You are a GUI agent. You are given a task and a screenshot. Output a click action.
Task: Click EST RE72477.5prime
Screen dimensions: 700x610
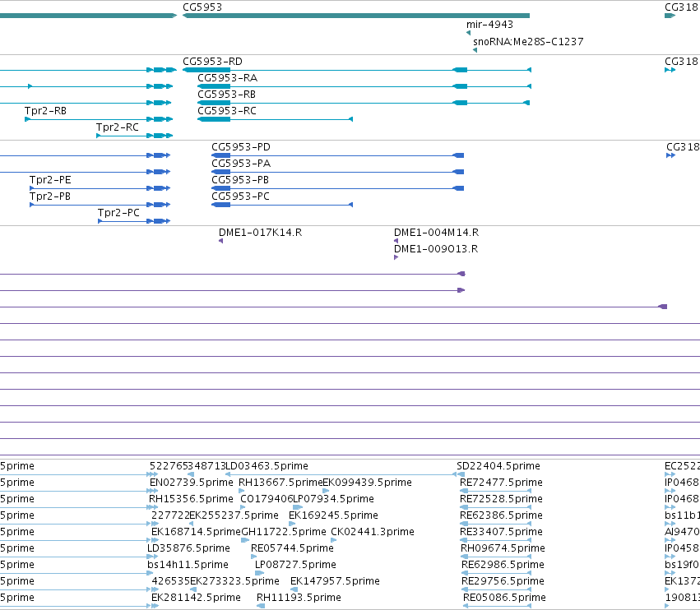(501, 483)
